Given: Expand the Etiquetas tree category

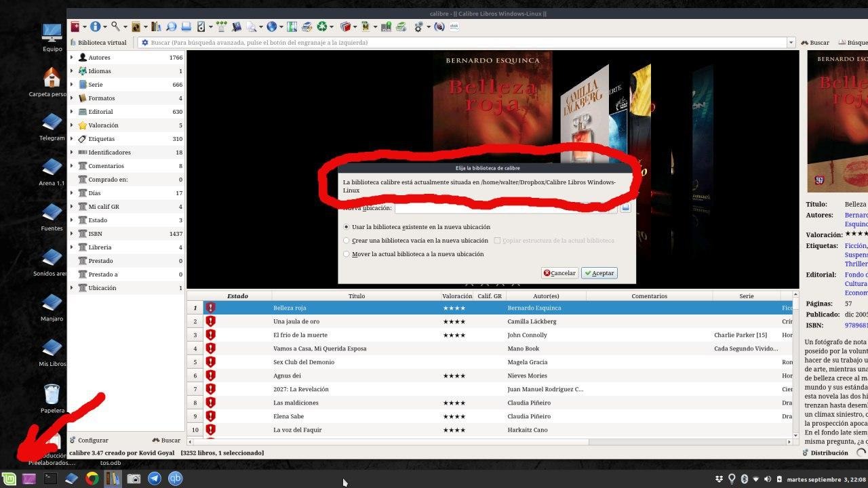Looking at the screenshot, I should 71,139.
